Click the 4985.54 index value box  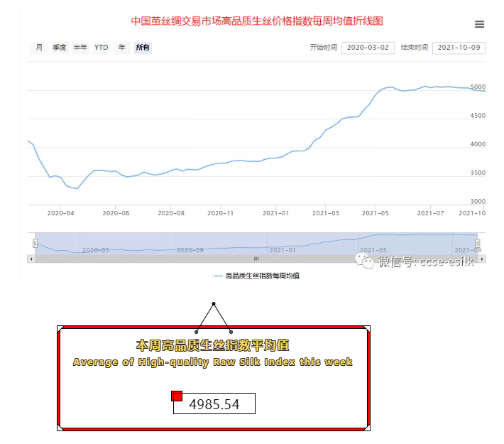click(x=214, y=405)
